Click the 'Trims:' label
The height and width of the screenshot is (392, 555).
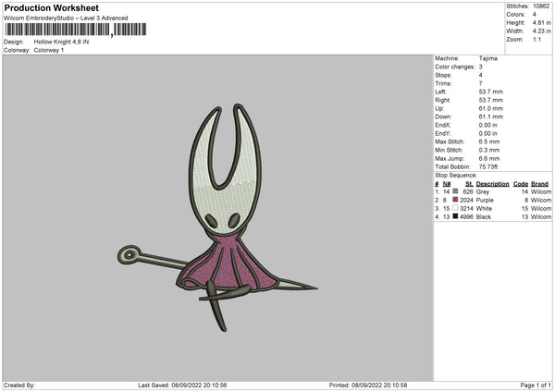pos(443,83)
